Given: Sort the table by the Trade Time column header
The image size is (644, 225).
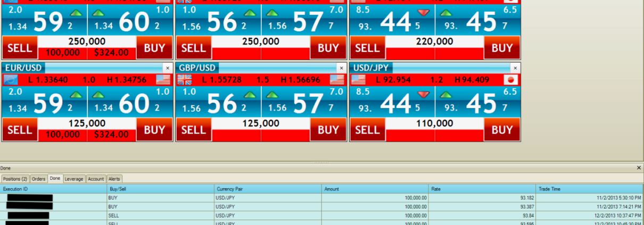Looking at the screenshot, I should (x=589, y=189).
